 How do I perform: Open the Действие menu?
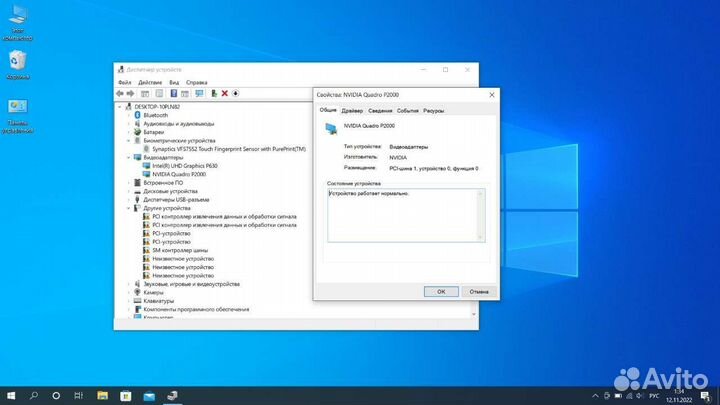[x=150, y=82]
